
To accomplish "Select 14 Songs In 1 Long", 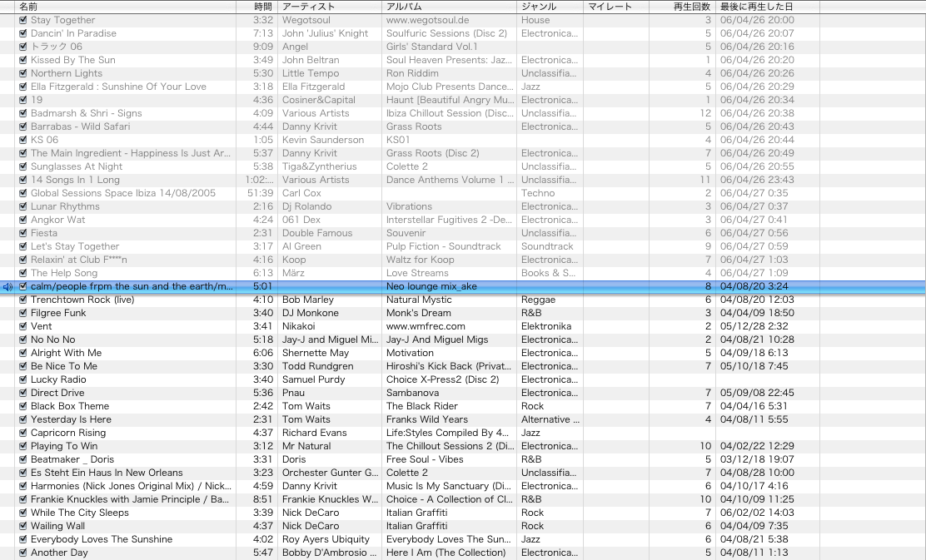I will point(75,180).
